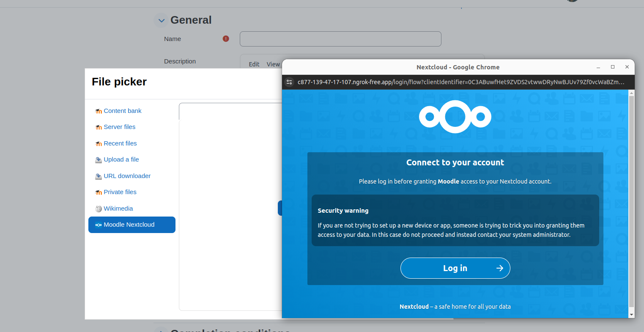
Task: Click the Recent files Moodle icon
Action: 99,144
